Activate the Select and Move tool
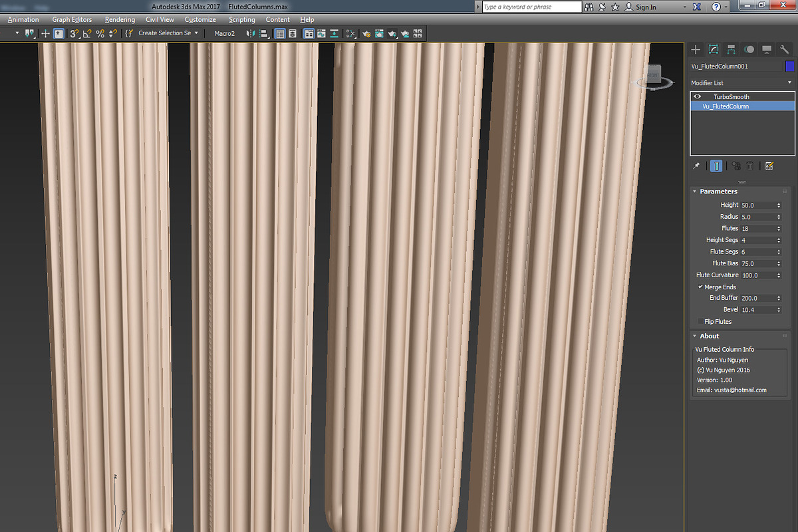The width and height of the screenshot is (798, 532). click(x=45, y=33)
